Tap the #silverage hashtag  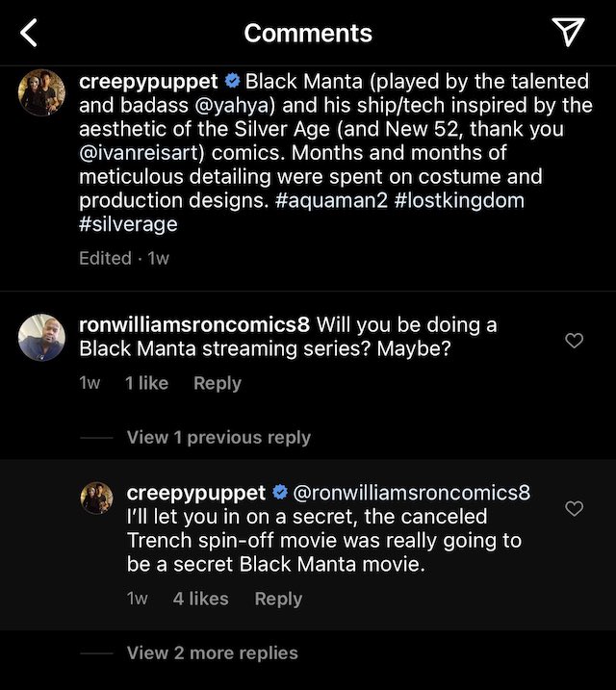[128, 225]
